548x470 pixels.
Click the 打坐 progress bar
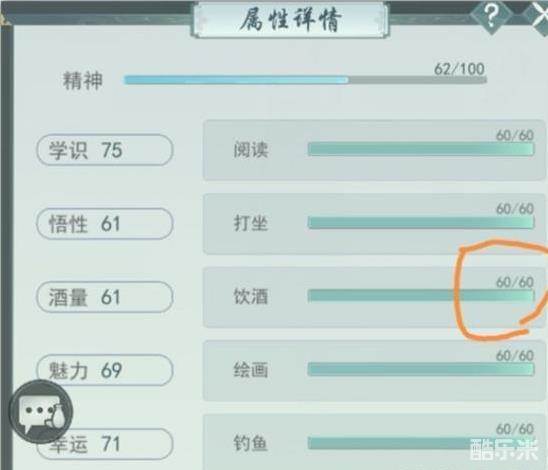tap(421, 223)
